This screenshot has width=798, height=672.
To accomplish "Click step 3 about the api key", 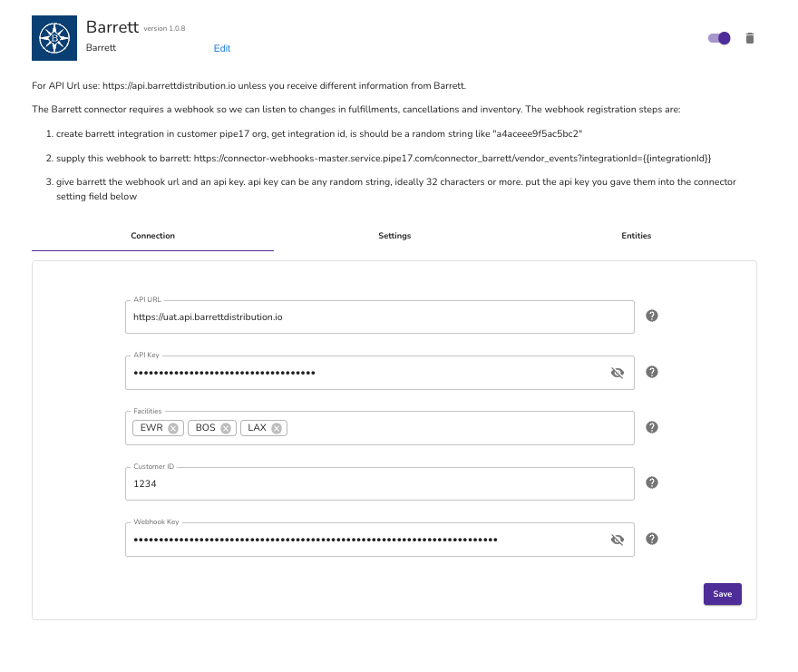I will [x=396, y=189].
